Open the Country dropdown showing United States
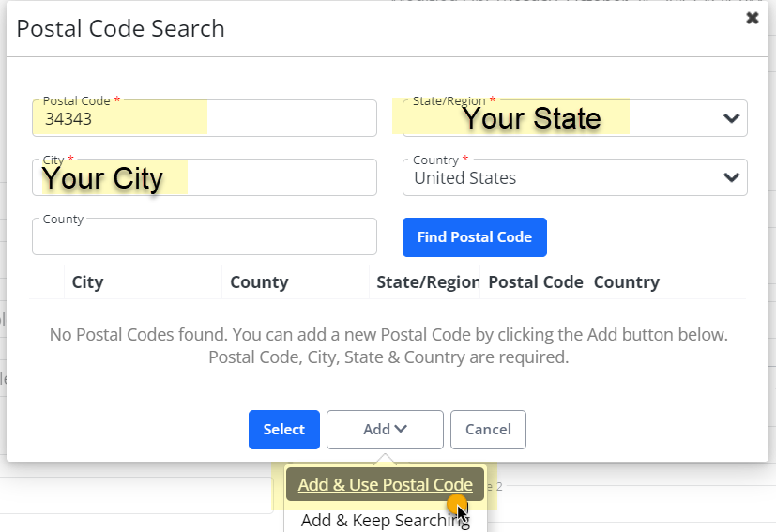The width and height of the screenshot is (776, 532). click(x=574, y=177)
